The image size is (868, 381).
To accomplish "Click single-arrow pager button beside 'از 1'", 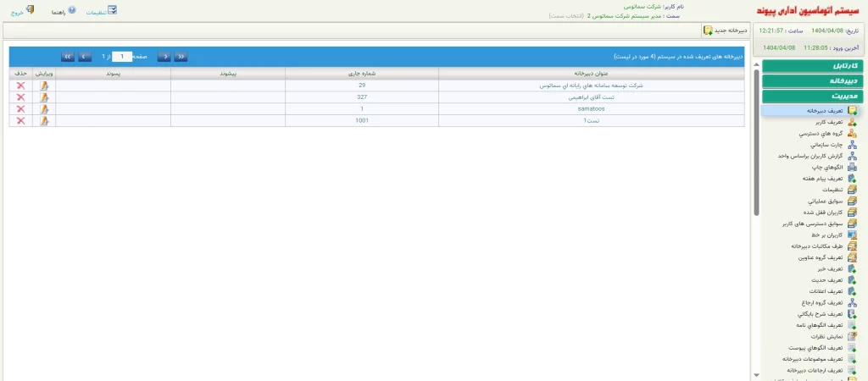I will coord(85,57).
